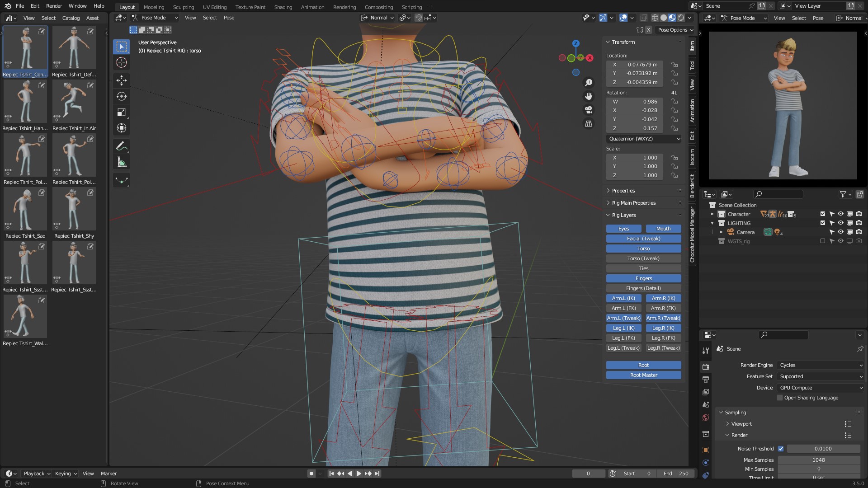Select the Measure tool

coord(121,162)
